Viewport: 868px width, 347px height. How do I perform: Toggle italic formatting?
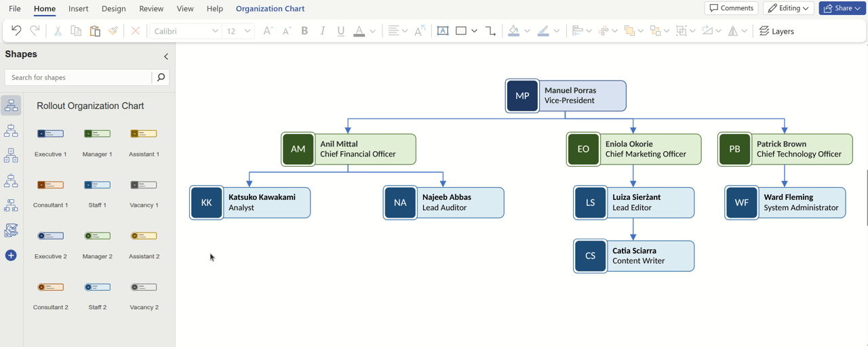[x=323, y=31]
